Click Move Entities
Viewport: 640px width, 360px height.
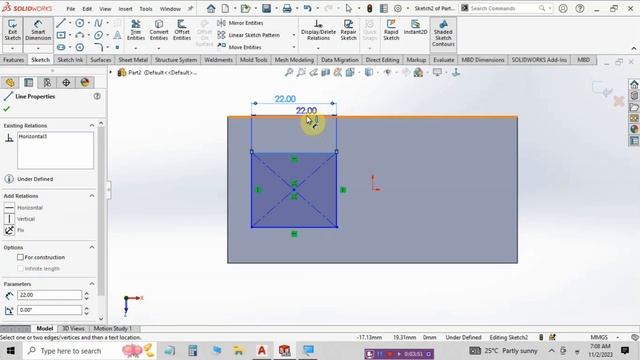coord(240,47)
